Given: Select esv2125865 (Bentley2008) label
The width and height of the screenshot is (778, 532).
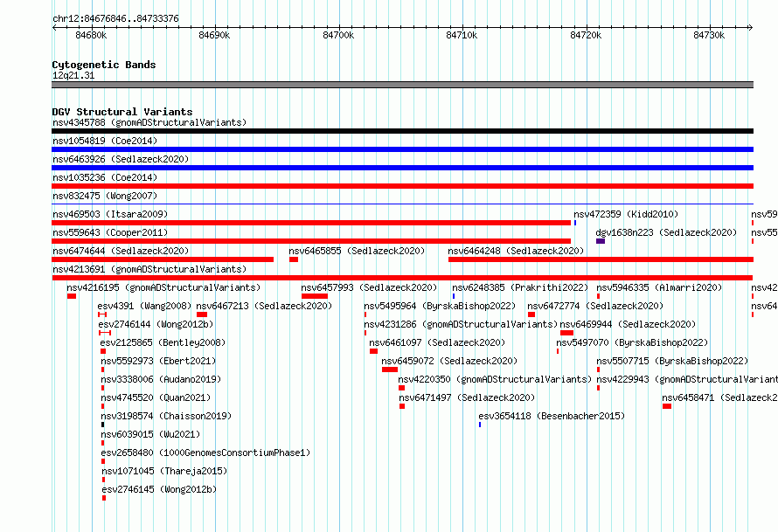Looking at the screenshot, I should [x=163, y=342].
